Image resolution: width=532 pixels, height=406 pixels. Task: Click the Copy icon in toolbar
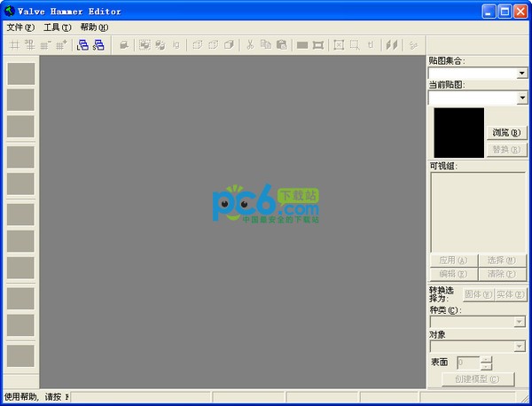(x=266, y=45)
